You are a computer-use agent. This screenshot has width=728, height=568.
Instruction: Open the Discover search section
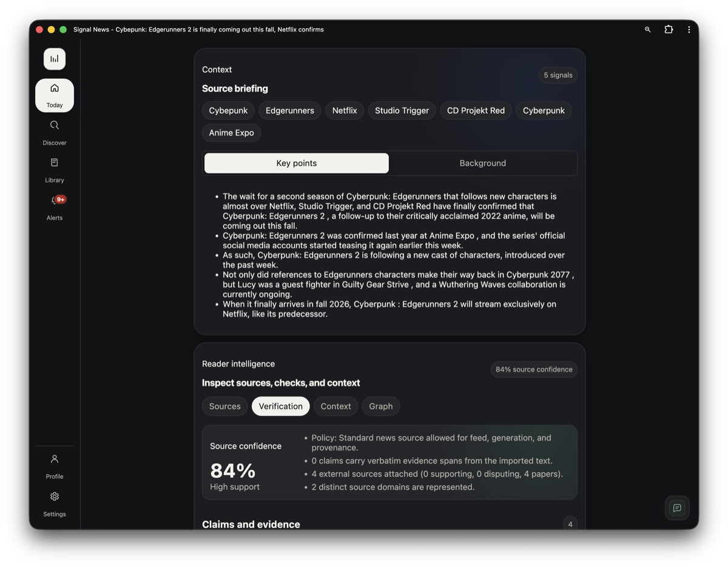pyautogui.click(x=55, y=133)
